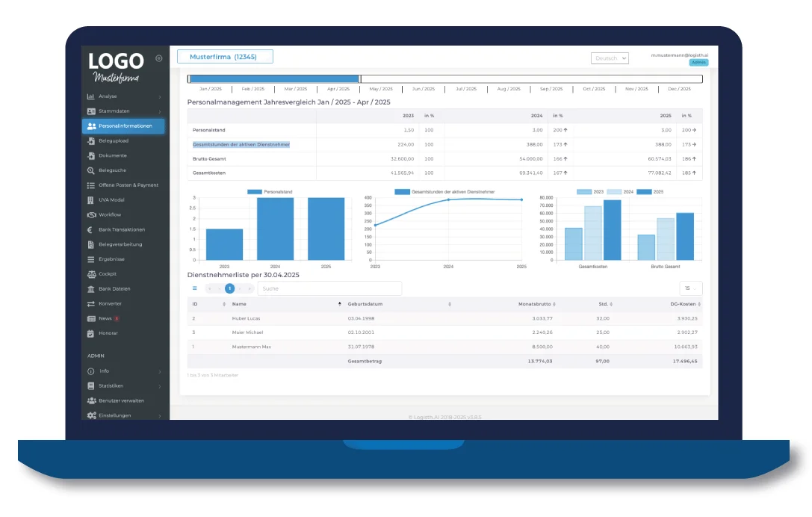The height and width of the screenshot is (517, 812).
Task: Click the m.mustermann user email
Action: 680,55
